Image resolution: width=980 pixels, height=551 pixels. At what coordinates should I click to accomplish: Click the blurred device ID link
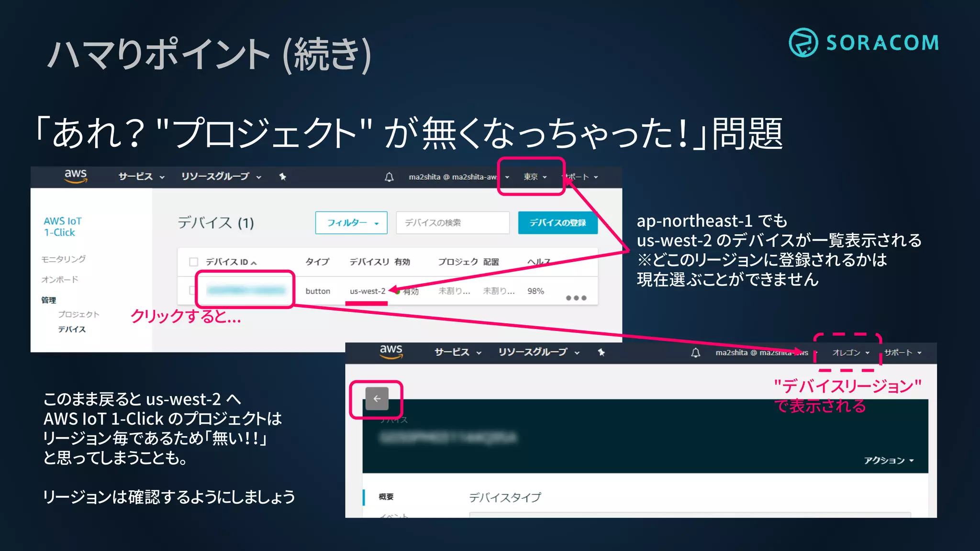(245, 290)
